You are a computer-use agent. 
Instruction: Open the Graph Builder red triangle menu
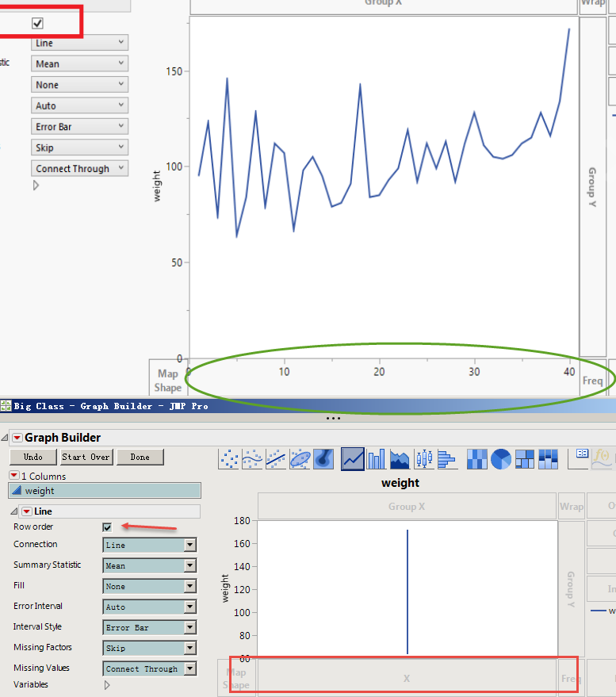point(17,438)
